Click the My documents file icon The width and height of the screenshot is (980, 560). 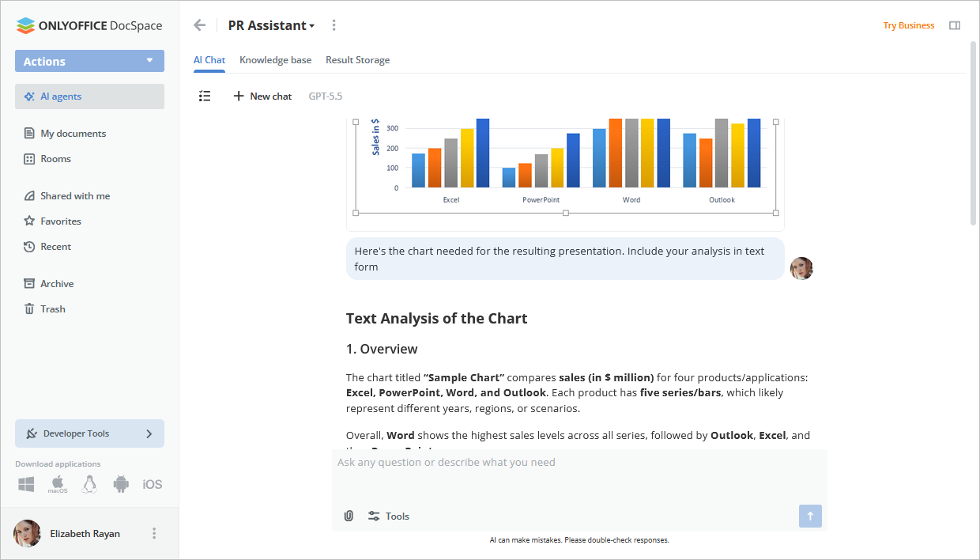(x=29, y=134)
